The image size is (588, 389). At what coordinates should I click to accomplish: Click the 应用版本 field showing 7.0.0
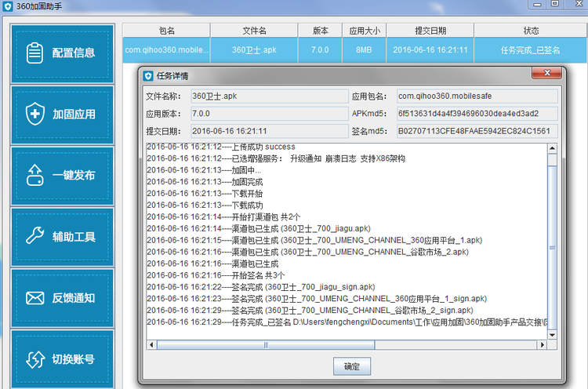269,113
